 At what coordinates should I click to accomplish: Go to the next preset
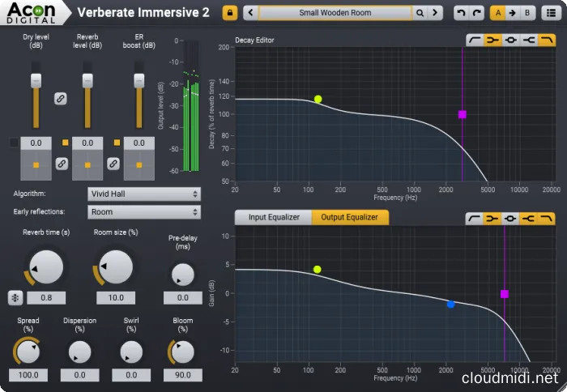pyautogui.click(x=436, y=13)
